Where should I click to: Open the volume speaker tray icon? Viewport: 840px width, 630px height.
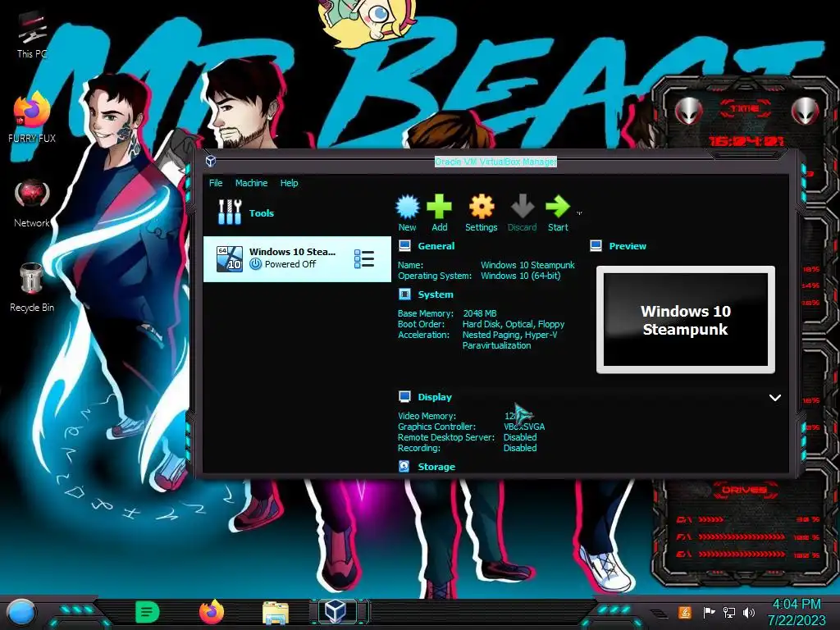tap(749, 612)
